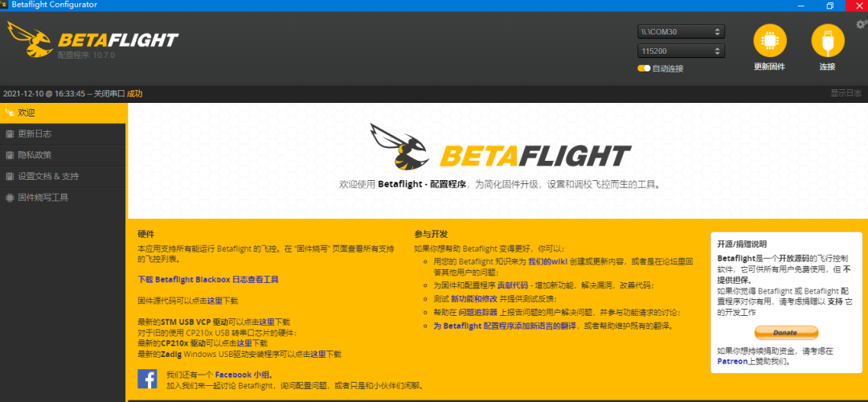Click the Facebook 小组 link

[244, 375]
